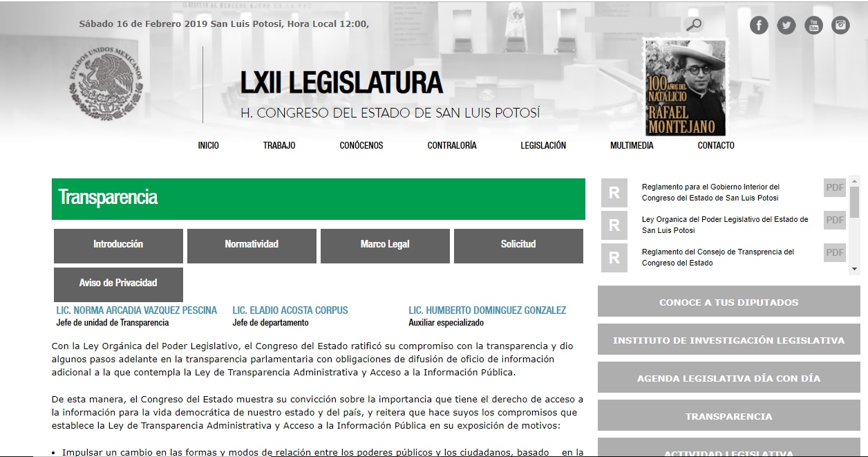Image resolution: width=868 pixels, height=457 pixels.
Task: Open the PDF for Reglamento para el Gobierno Interior
Action: coord(834,187)
